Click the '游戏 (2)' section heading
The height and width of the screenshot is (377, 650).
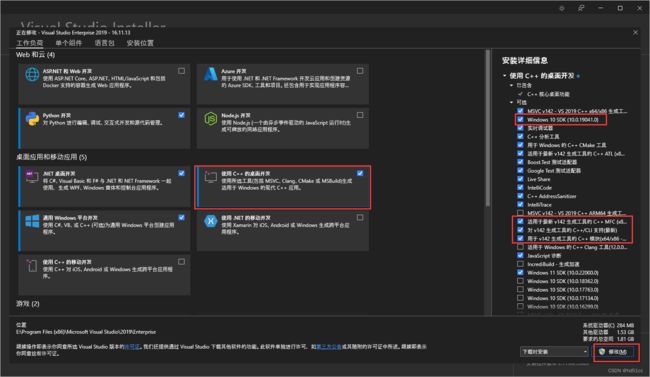[28, 304]
